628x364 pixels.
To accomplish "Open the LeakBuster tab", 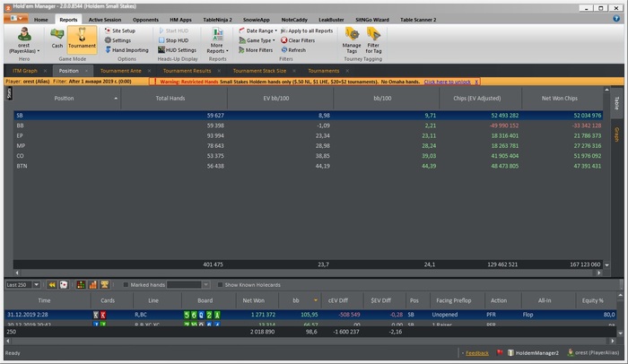I will [x=331, y=20].
